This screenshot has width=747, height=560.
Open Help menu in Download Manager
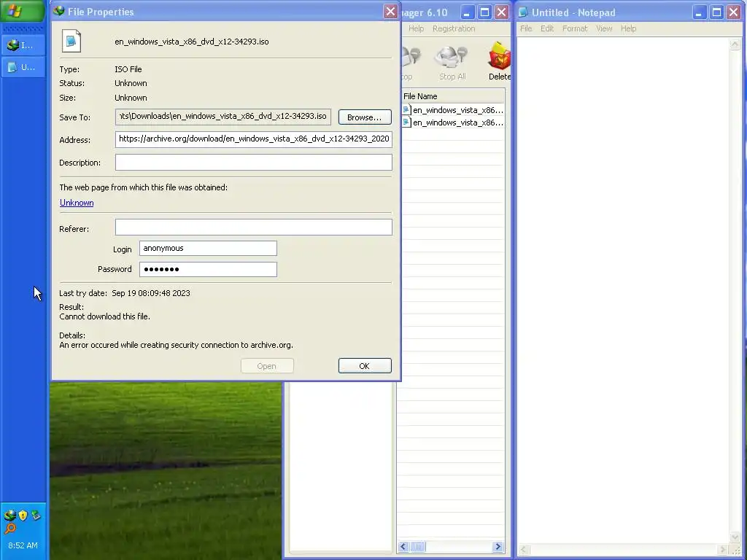[416, 28]
